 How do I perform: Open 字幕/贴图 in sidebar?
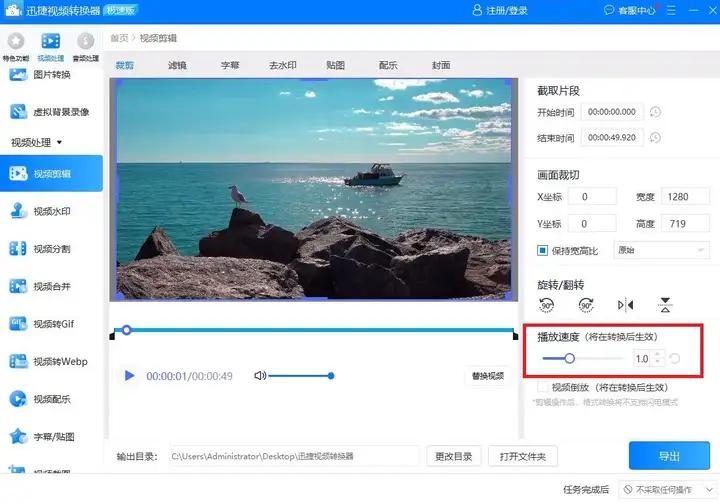[51, 437]
